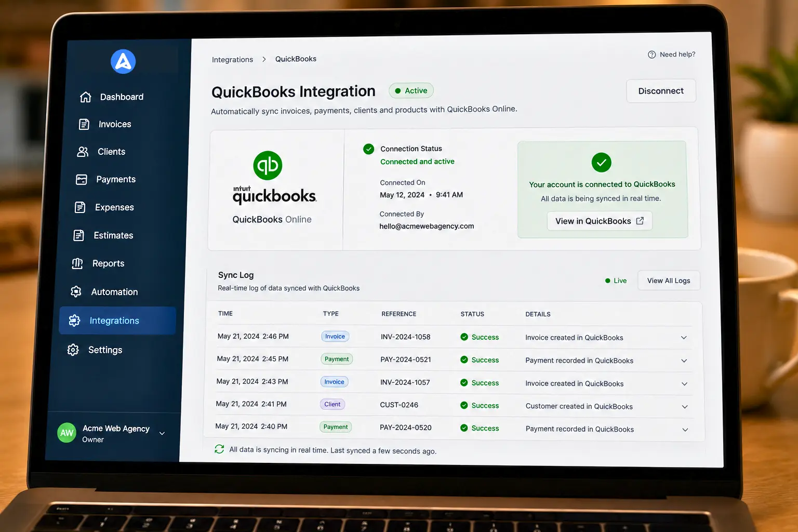
Task: Click the sync refresh icon in the footer
Action: click(219, 449)
